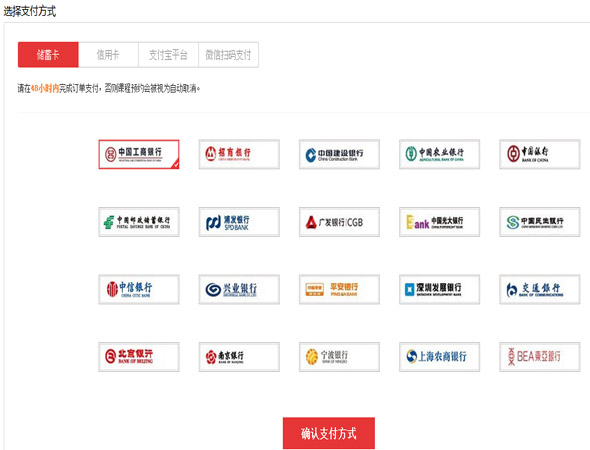Screen dimensions: 590x450
Task: Select 南京银行 bank option
Action: 239,357
